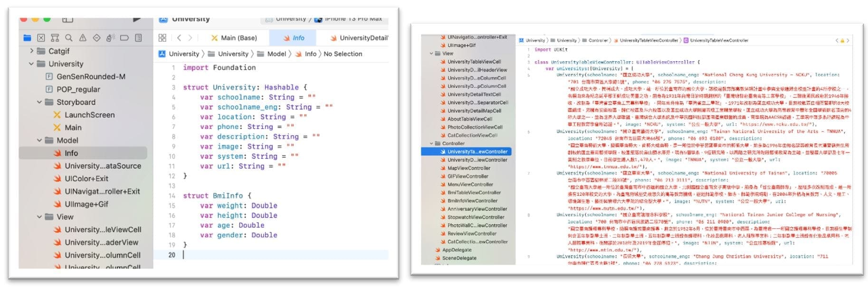Open the Debug navigator spray icon
Image resolution: width=868 pixels, height=289 pixels.
pos(111,38)
